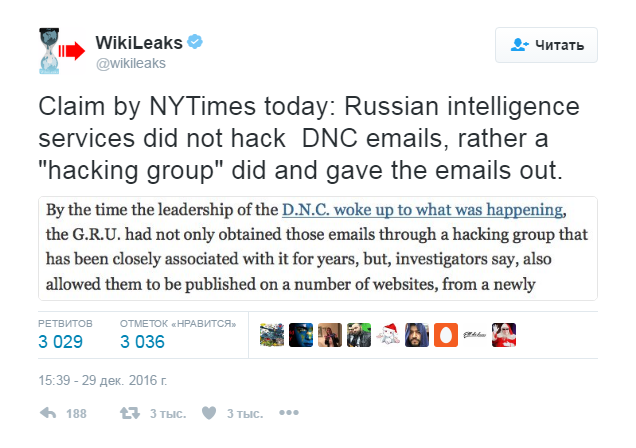636x448 pixels.
Task: Like the tweet with the heart icon
Action: pos(209,413)
